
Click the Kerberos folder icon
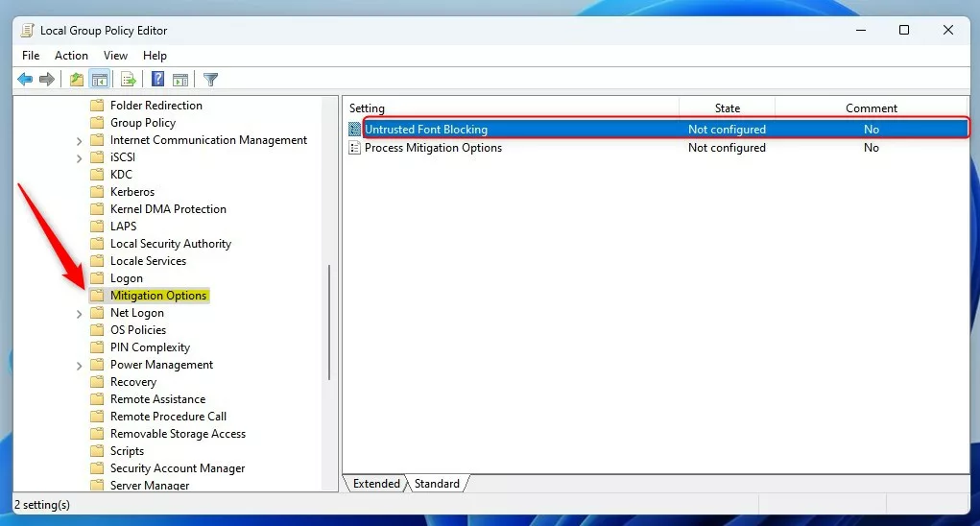97,191
